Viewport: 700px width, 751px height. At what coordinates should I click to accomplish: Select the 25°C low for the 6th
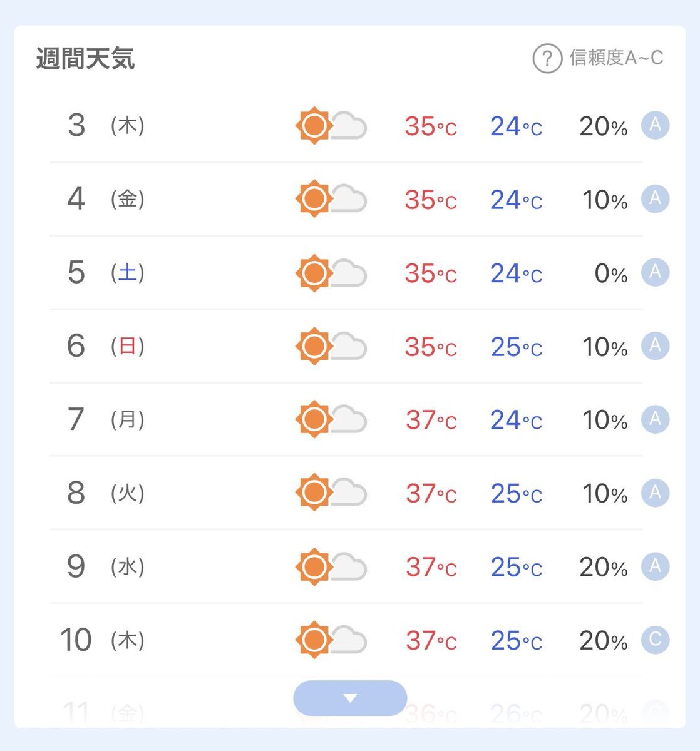517,347
